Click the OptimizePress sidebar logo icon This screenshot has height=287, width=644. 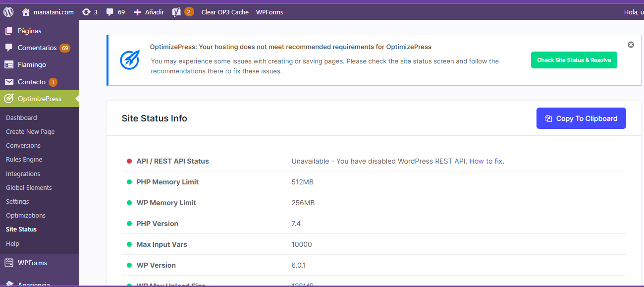point(8,99)
